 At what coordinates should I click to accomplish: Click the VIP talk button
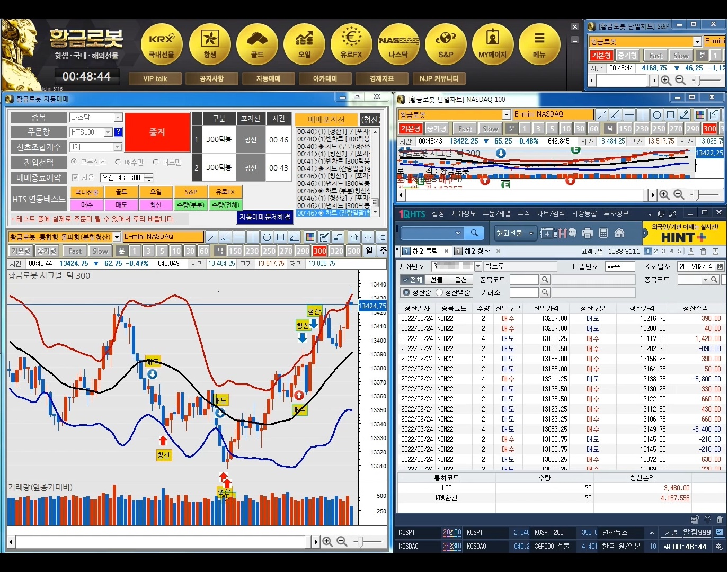point(155,79)
